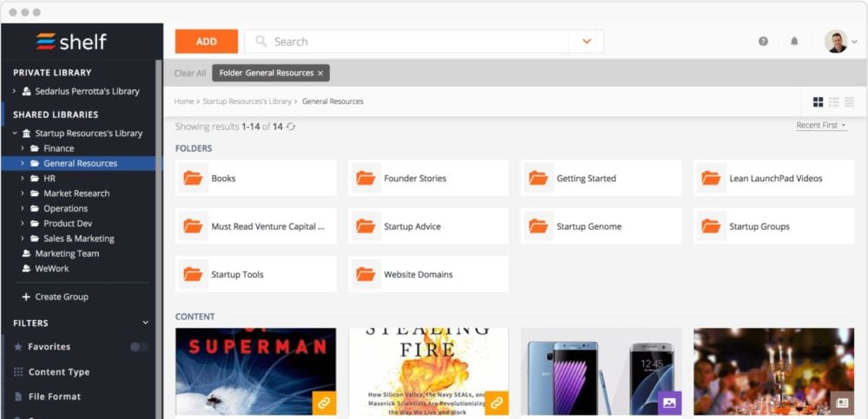The image size is (868, 419).
Task: Click the help question mark icon
Action: click(x=763, y=42)
